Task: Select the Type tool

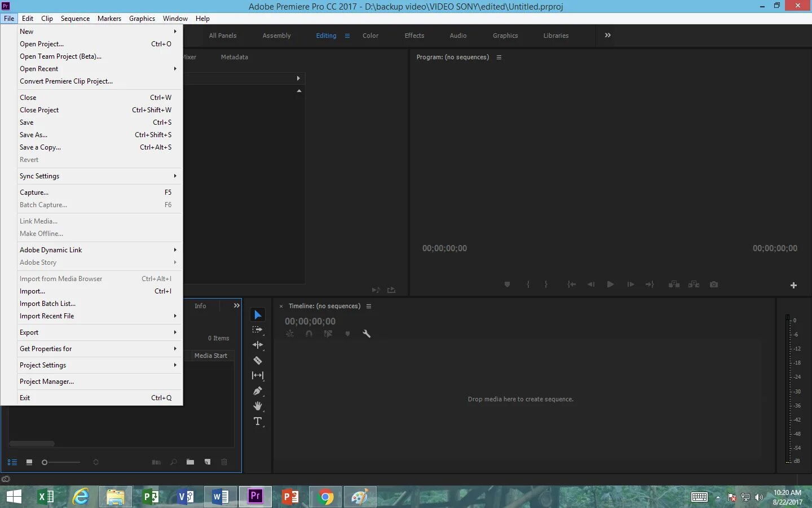Action: coord(258,422)
